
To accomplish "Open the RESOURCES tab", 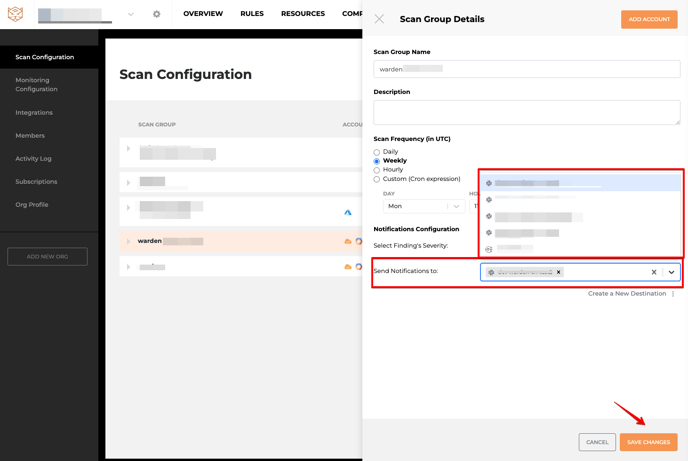I will click(x=303, y=14).
